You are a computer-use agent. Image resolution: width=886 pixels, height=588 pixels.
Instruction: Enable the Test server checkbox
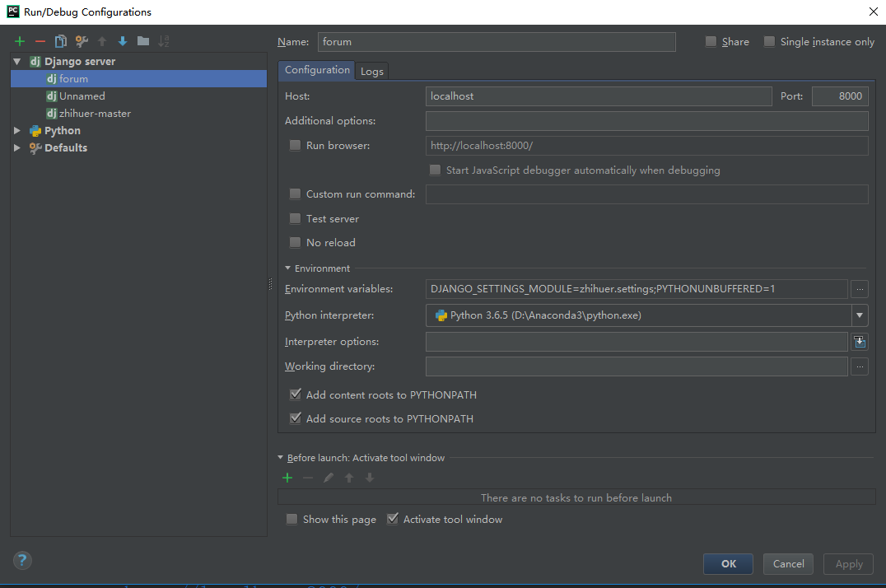(x=295, y=218)
